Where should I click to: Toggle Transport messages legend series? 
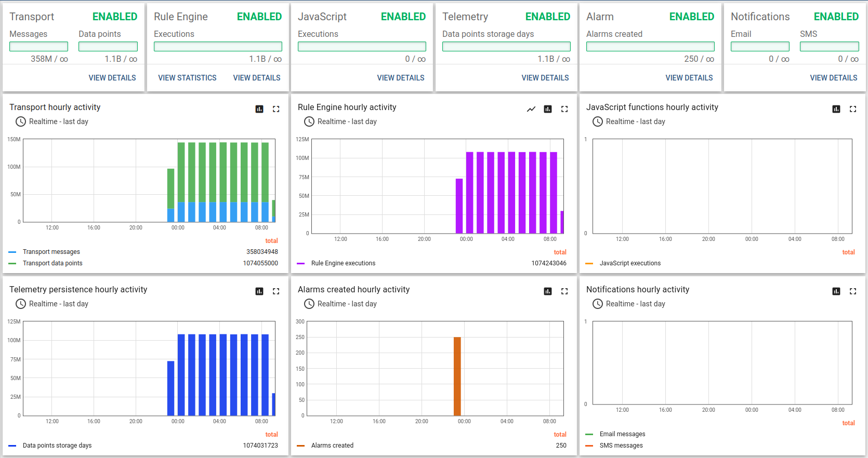click(51, 252)
